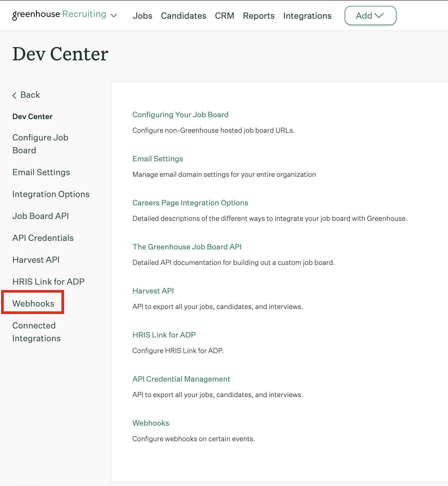
Task: Follow the Email Settings heading link
Action: (x=158, y=159)
